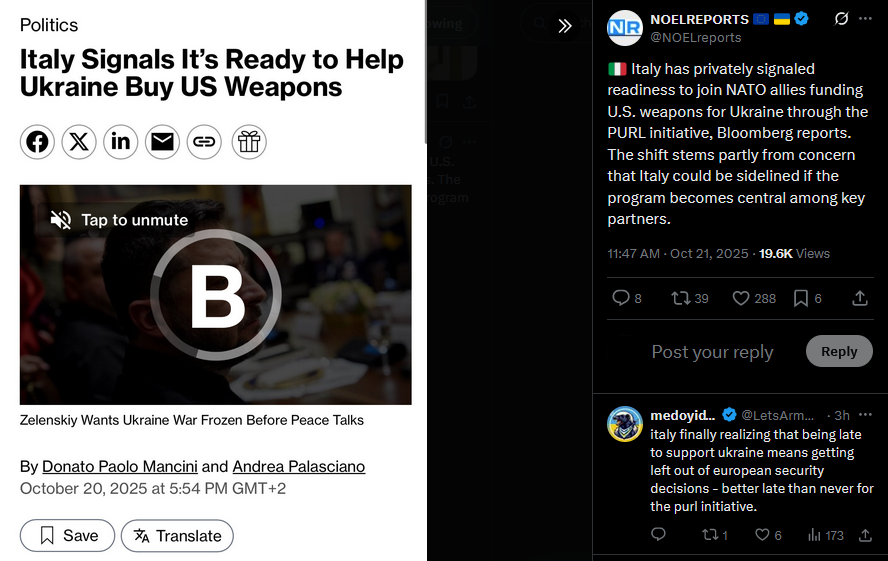The height and width of the screenshot is (561, 888).
Task: Open more options for NOELREPORTS post
Action: point(865,19)
